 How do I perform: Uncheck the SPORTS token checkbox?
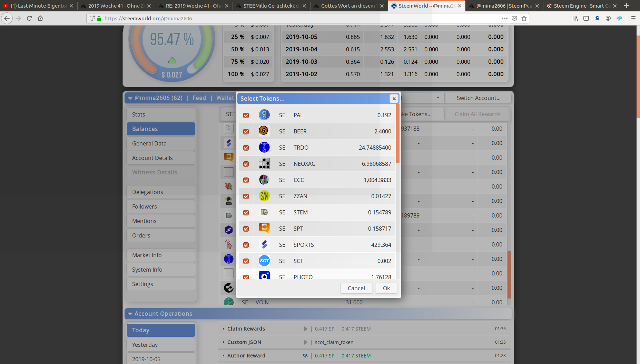coord(246,245)
